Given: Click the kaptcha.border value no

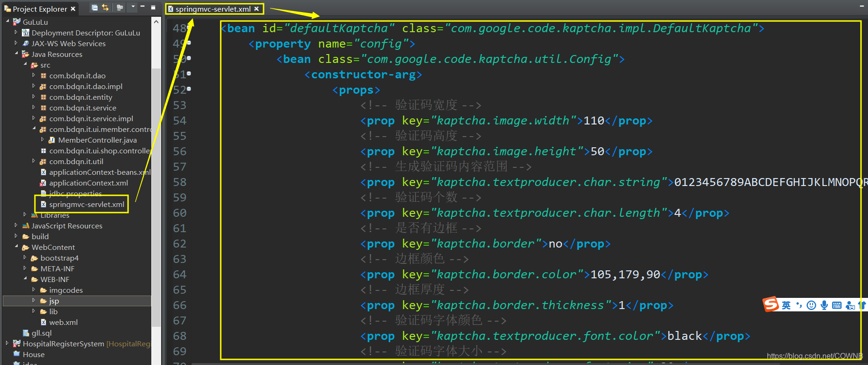Looking at the screenshot, I should tap(556, 244).
